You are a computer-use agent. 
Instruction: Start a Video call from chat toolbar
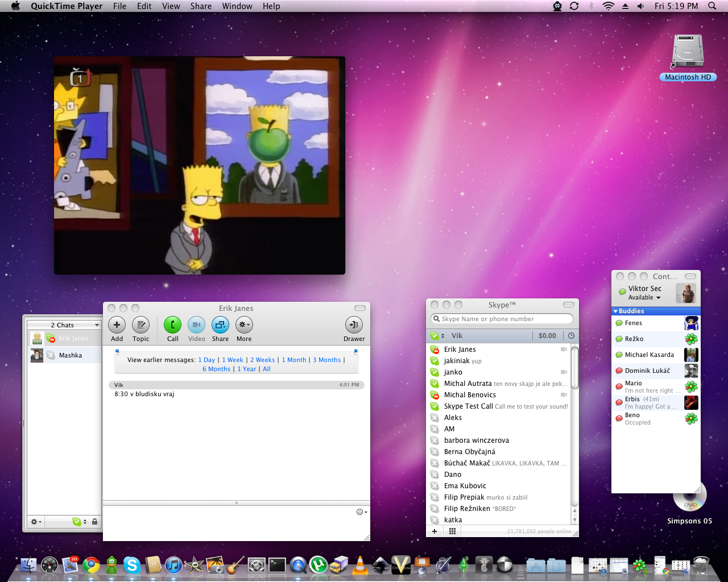tap(196, 325)
